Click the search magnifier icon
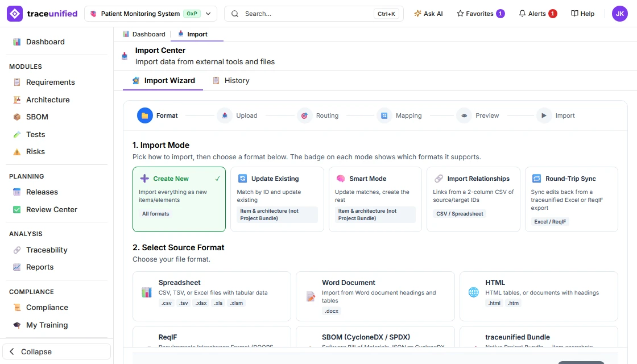 click(235, 14)
